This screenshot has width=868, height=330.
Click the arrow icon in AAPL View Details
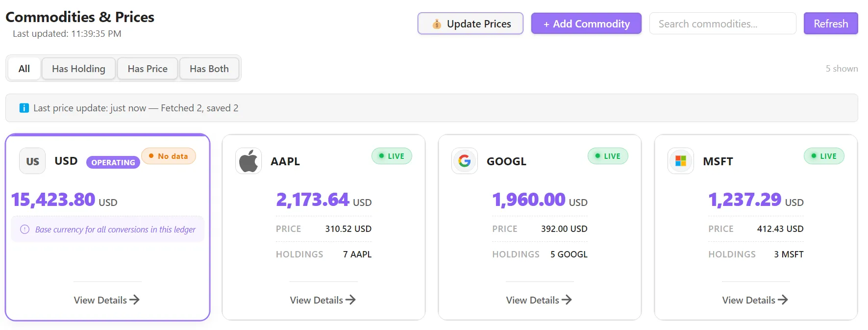(x=350, y=300)
